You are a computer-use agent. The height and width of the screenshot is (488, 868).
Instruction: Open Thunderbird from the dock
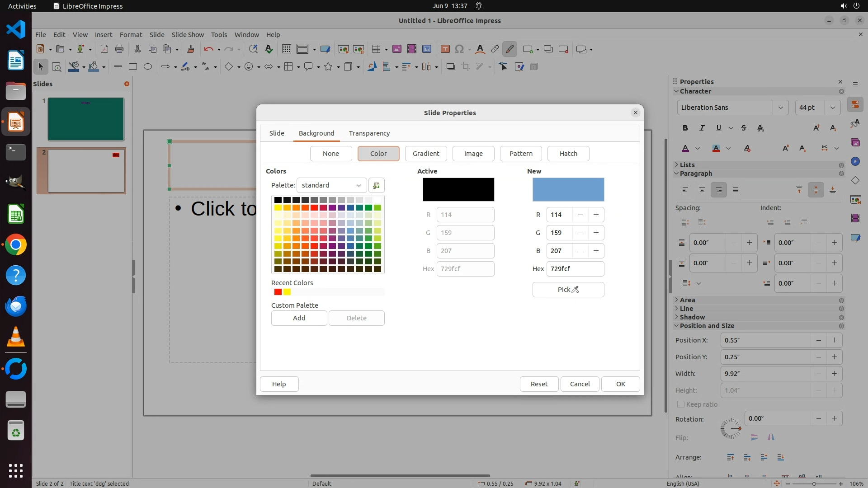[x=16, y=306]
